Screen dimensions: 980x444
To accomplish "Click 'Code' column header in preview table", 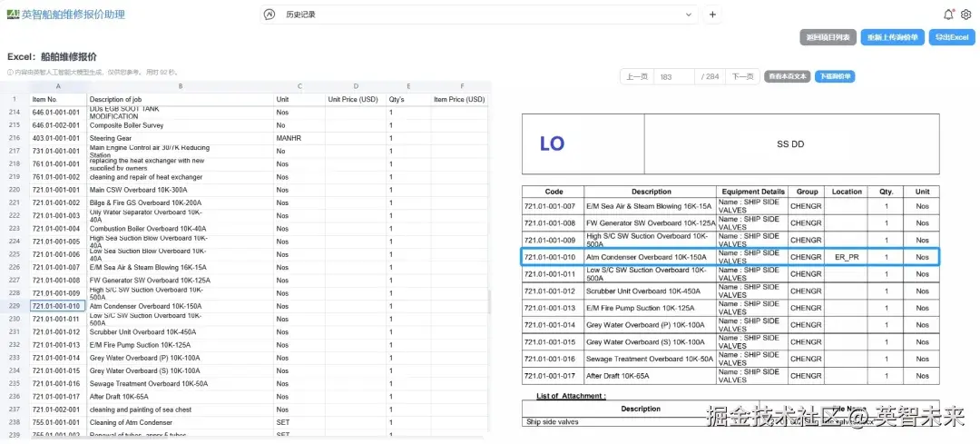I will (x=554, y=192).
